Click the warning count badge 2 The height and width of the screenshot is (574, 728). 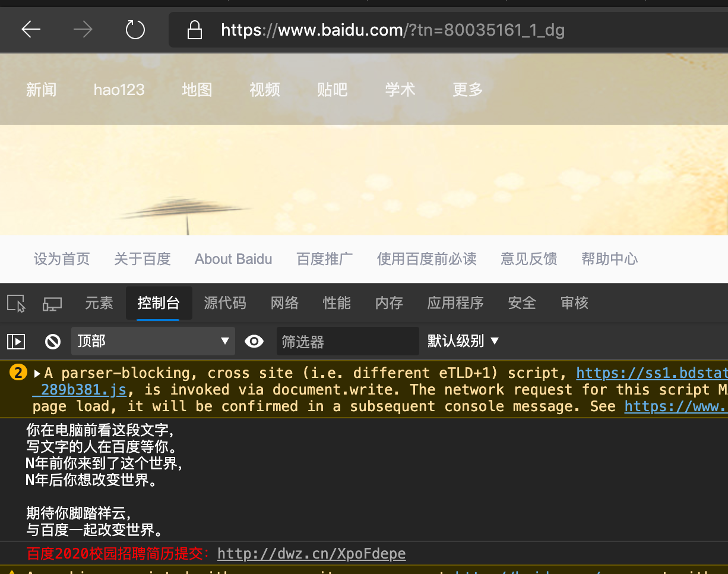(18, 373)
